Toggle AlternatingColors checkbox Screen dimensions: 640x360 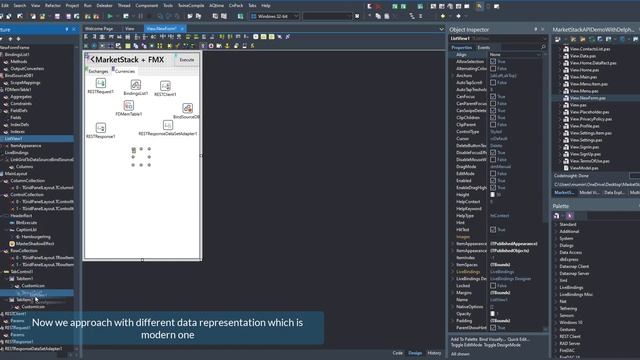click(493, 69)
